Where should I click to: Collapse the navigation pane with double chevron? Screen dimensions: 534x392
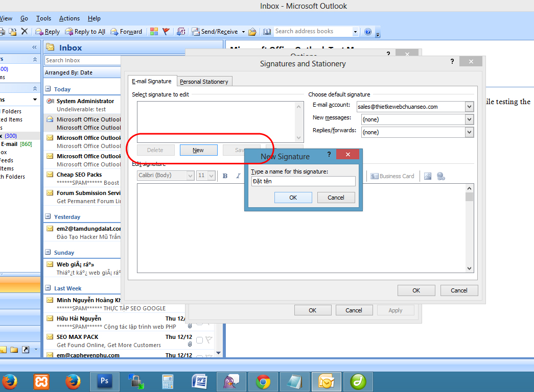point(34,47)
